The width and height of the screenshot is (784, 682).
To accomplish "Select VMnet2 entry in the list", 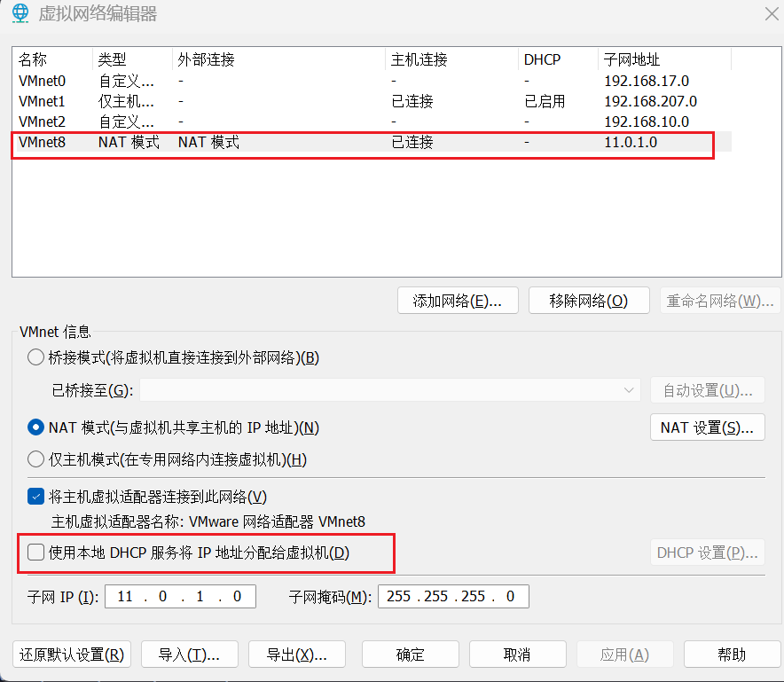I will 43,122.
